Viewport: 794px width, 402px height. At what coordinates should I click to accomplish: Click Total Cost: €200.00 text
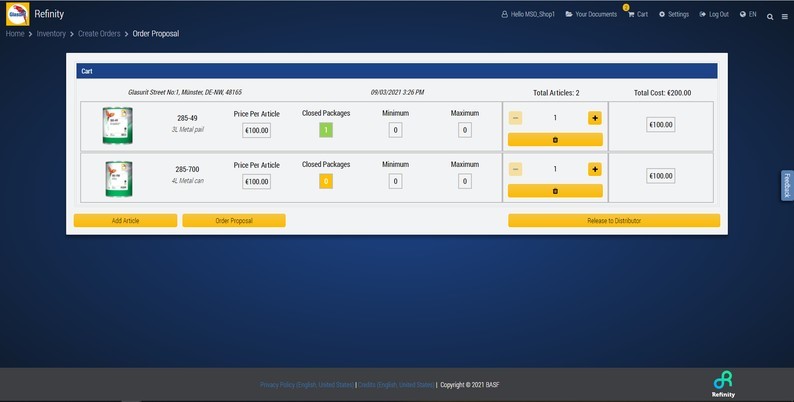(x=662, y=93)
